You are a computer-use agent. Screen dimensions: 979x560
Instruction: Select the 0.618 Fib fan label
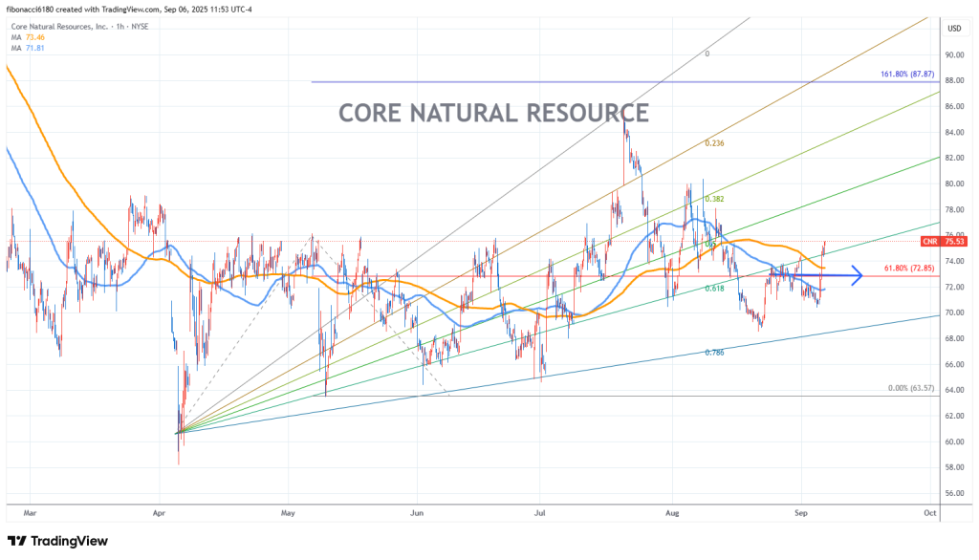coord(713,288)
